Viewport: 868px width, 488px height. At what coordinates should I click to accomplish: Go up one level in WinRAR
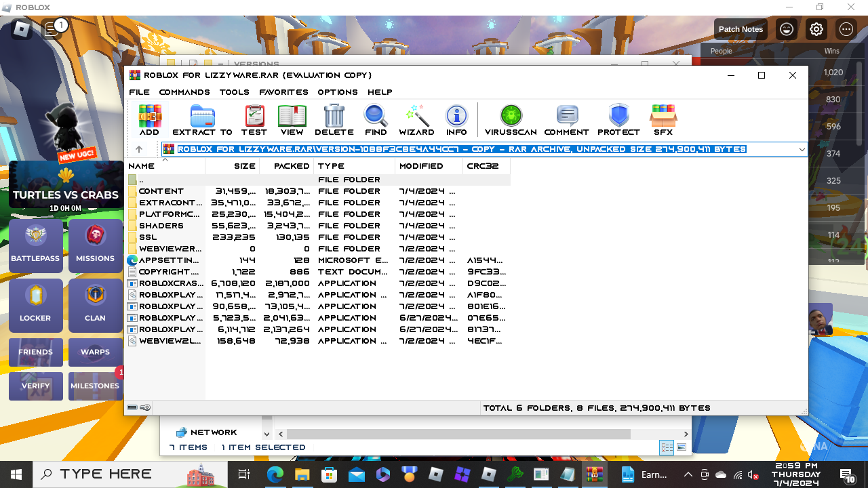(139, 149)
